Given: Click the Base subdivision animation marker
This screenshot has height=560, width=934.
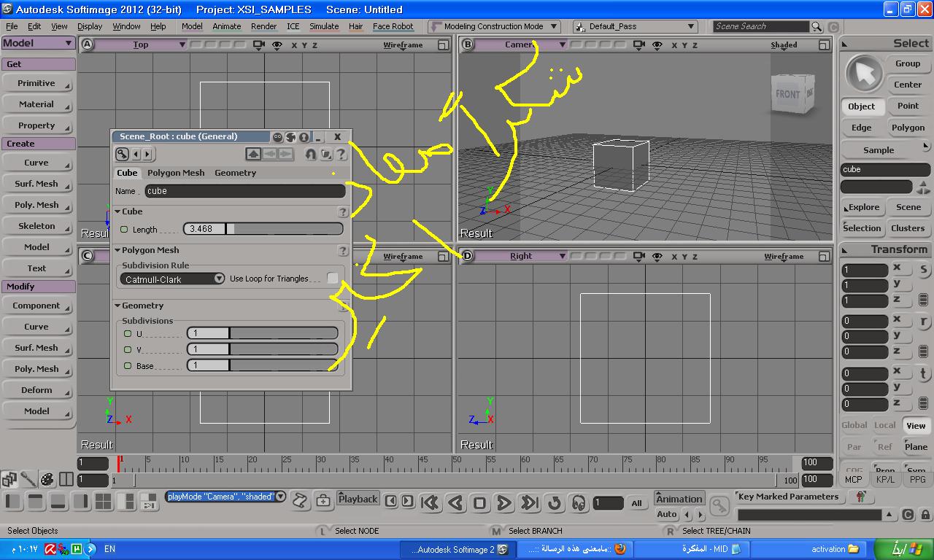Looking at the screenshot, I should pyautogui.click(x=128, y=365).
